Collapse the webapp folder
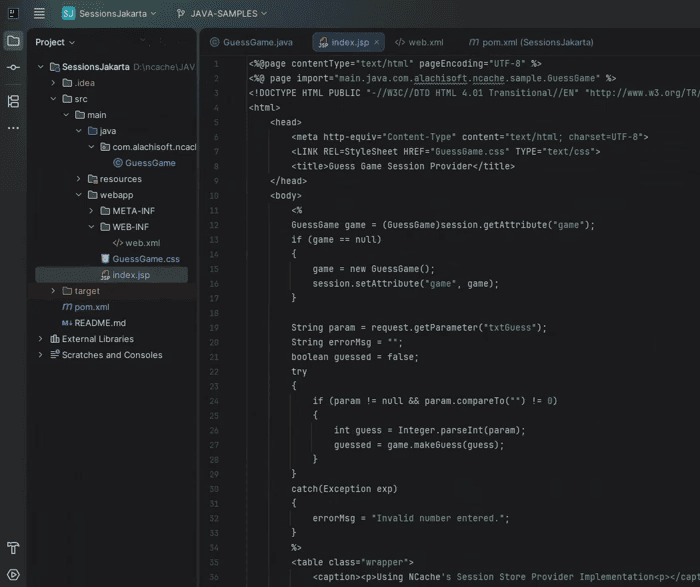The image size is (700, 587). [x=78, y=195]
